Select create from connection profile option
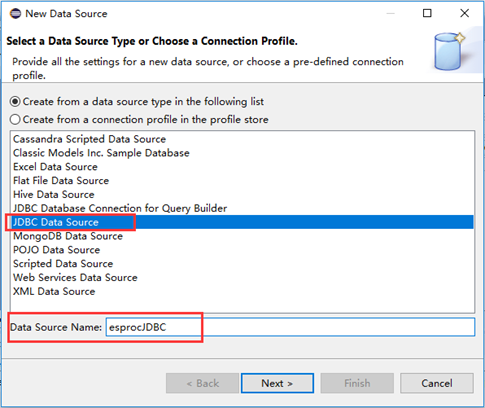 point(139,119)
